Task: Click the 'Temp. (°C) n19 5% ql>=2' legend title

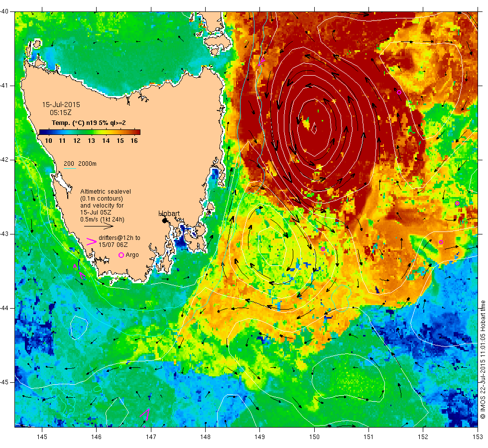Action: pos(89,123)
